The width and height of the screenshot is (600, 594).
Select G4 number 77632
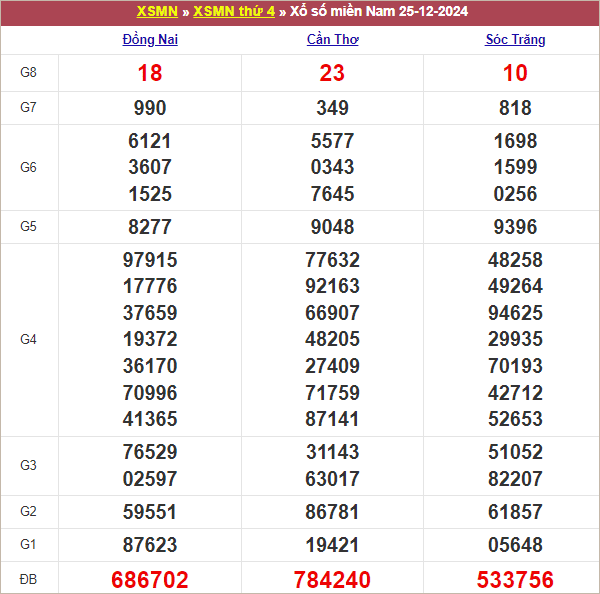333,260
